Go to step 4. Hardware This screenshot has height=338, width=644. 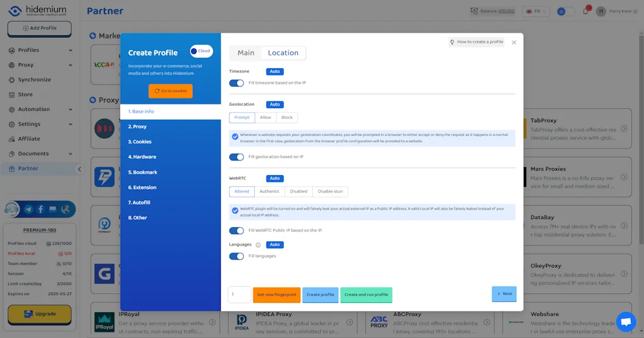(170, 157)
